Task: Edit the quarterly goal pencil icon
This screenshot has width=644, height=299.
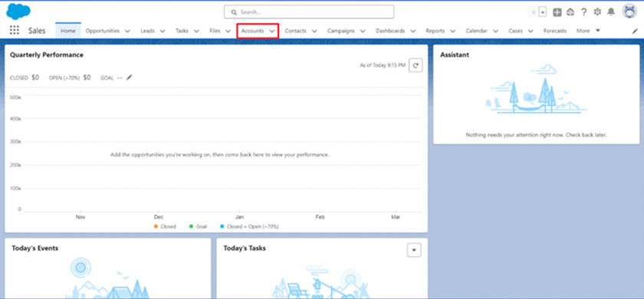Action: 130,77
